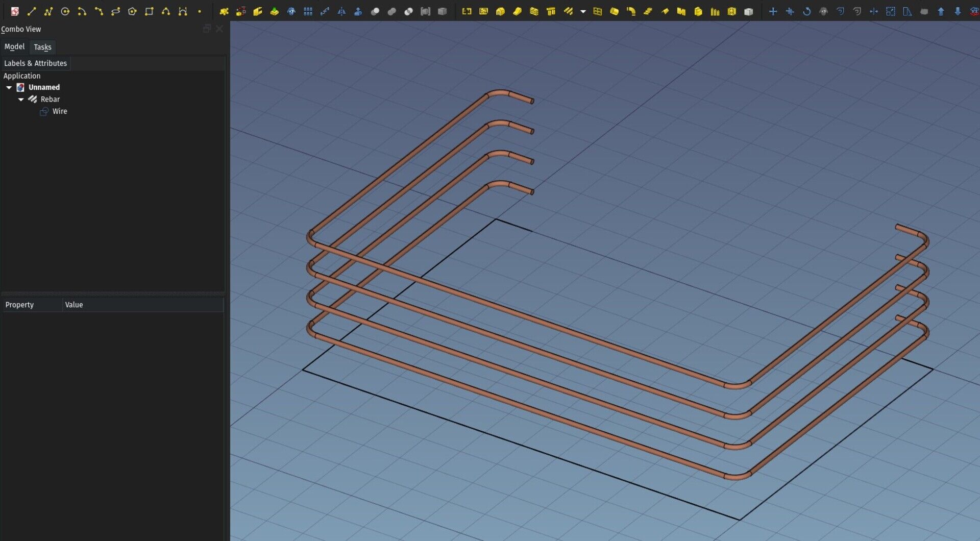Click the blue down-arrow Downgrade tool
Viewport: 980px width, 541px height.
click(x=958, y=11)
